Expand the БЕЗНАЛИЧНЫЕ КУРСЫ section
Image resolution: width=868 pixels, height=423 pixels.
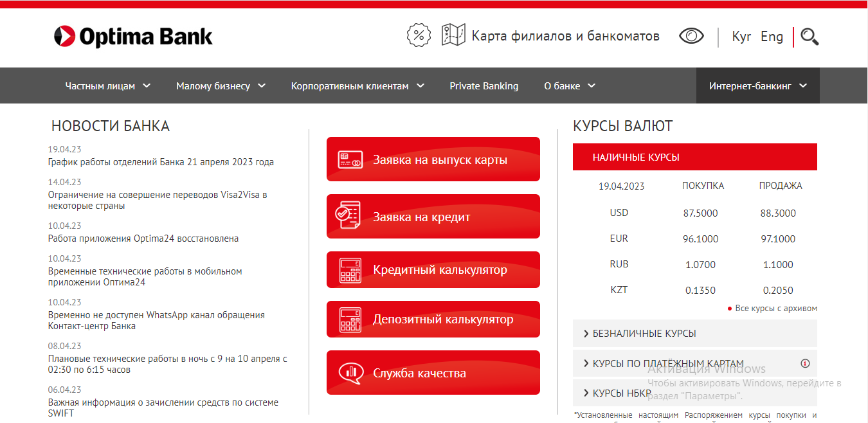click(x=644, y=334)
